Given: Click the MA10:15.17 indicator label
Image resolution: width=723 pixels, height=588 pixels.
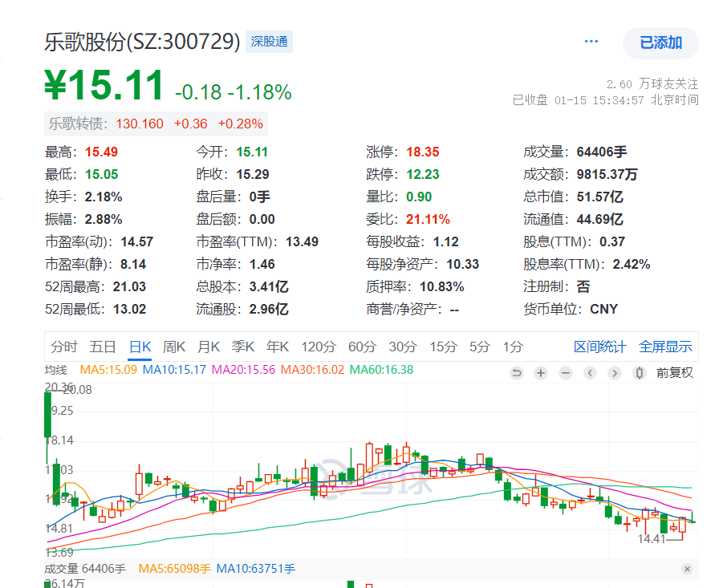Looking at the screenshot, I should click(174, 370).
